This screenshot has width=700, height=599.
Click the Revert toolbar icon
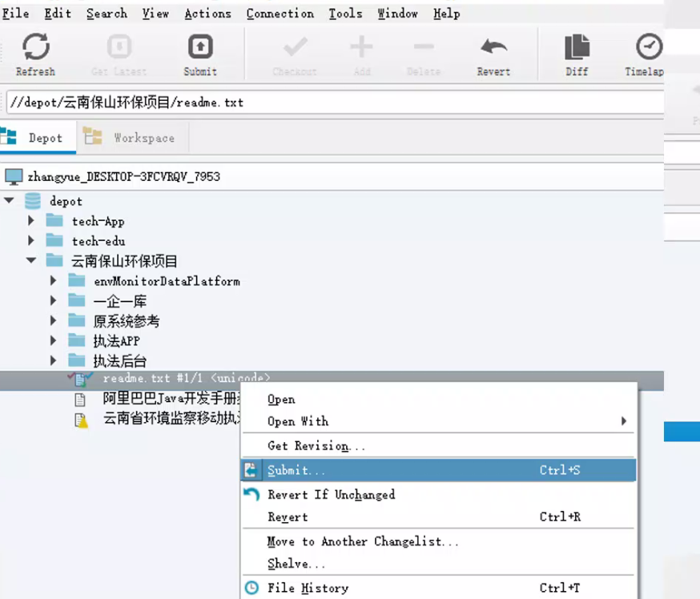pos(493,46)
